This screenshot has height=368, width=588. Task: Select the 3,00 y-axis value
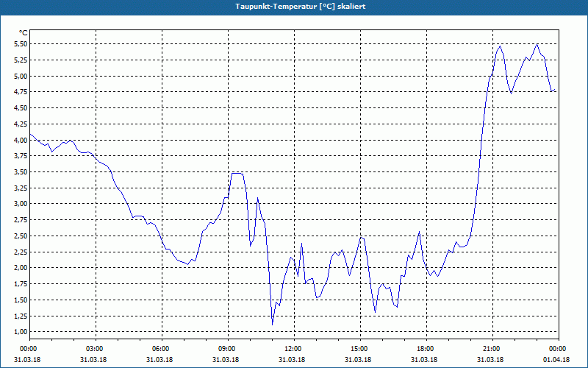pyautogui.click(x=21, y=204)
